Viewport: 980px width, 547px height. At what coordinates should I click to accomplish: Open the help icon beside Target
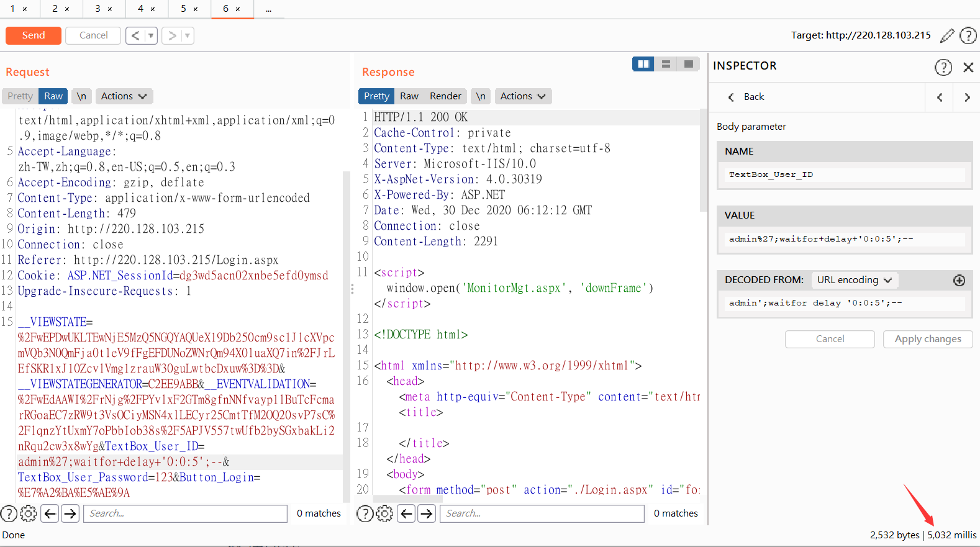968,35
